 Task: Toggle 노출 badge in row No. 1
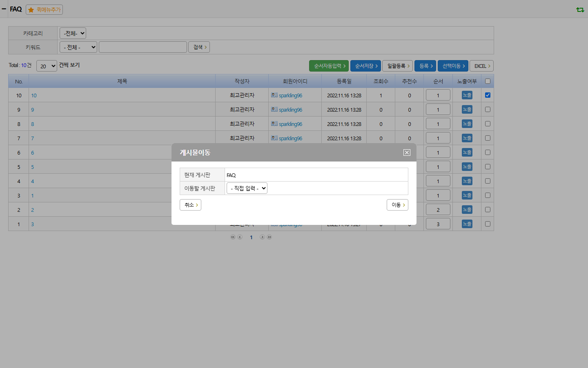(467, 224)
